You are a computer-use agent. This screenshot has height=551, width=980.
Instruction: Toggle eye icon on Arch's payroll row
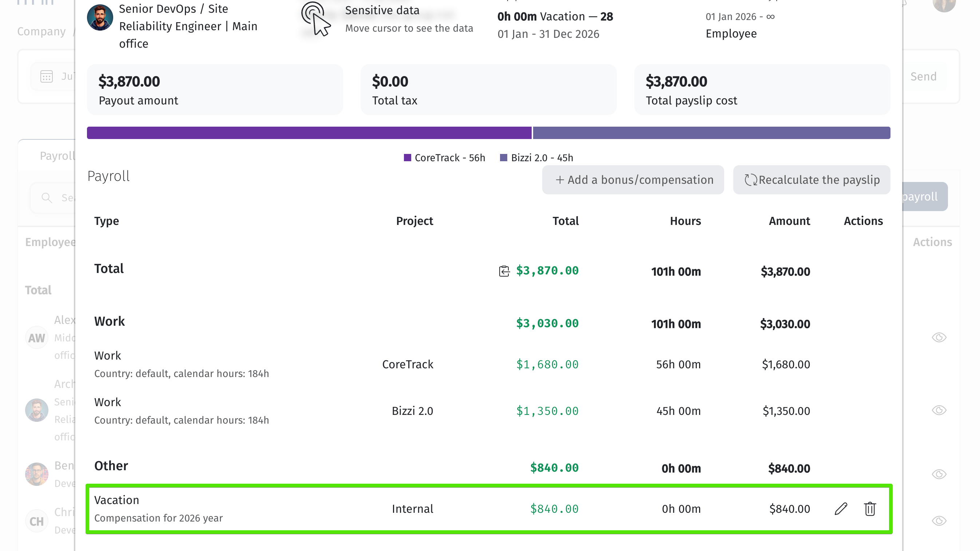939,410
